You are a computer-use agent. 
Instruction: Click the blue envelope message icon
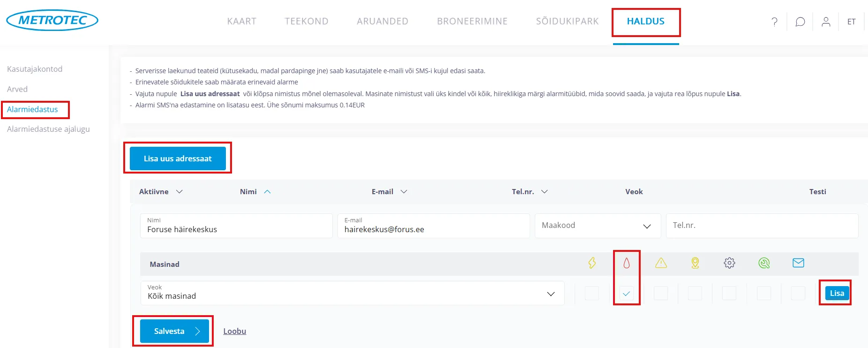click(x=798, y=263)
